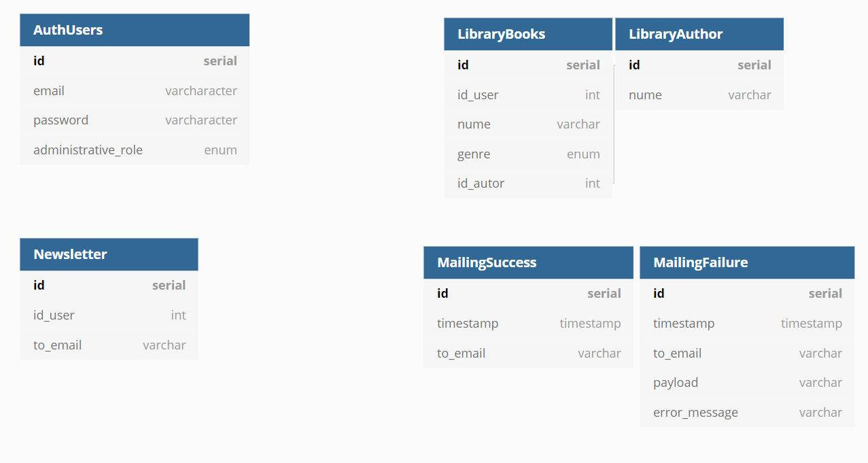Screen dimensions: 868x463
Task: Click the id_user field in Newsletter
Action: coord(109,315)
